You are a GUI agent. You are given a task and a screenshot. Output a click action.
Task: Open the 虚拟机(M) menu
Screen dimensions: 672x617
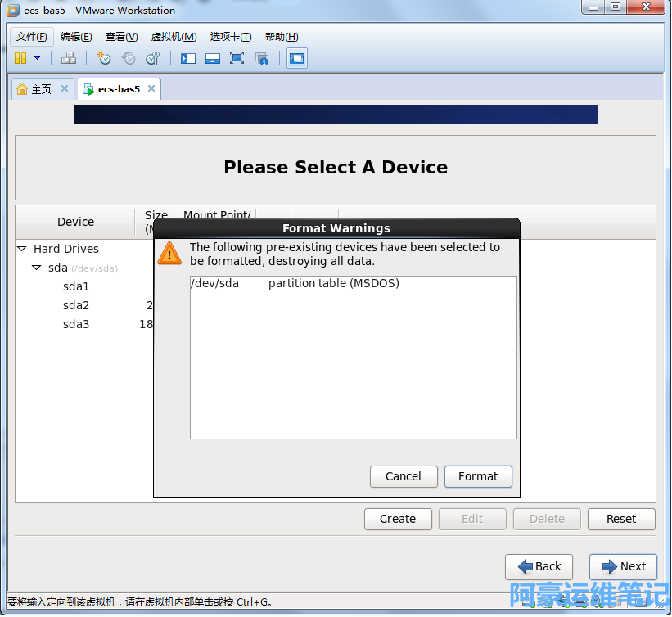(174, 37)
